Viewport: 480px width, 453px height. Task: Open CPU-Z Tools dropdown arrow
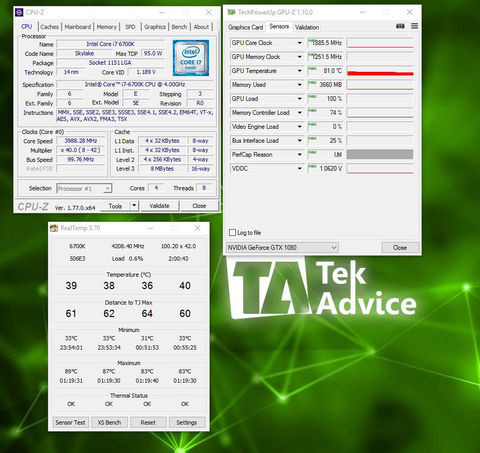134,206
